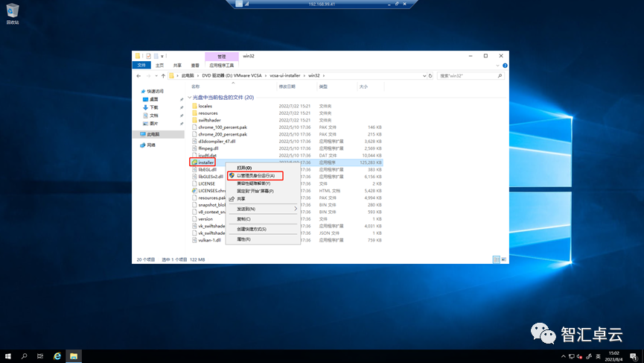
Task: Select the LICENSES.chromium HTML file icon
Action: click(194, 191)
